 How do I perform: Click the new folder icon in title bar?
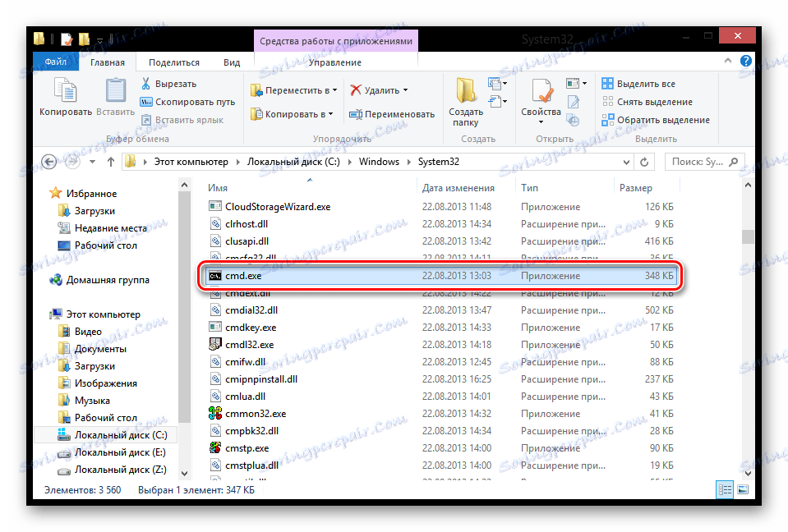coord(84,39)
